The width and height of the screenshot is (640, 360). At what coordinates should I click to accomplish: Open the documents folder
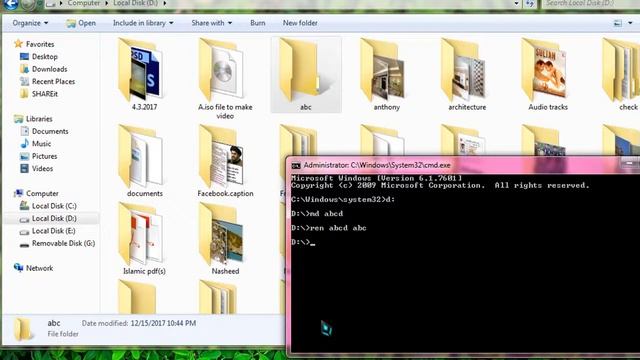(x=144, y=161)
